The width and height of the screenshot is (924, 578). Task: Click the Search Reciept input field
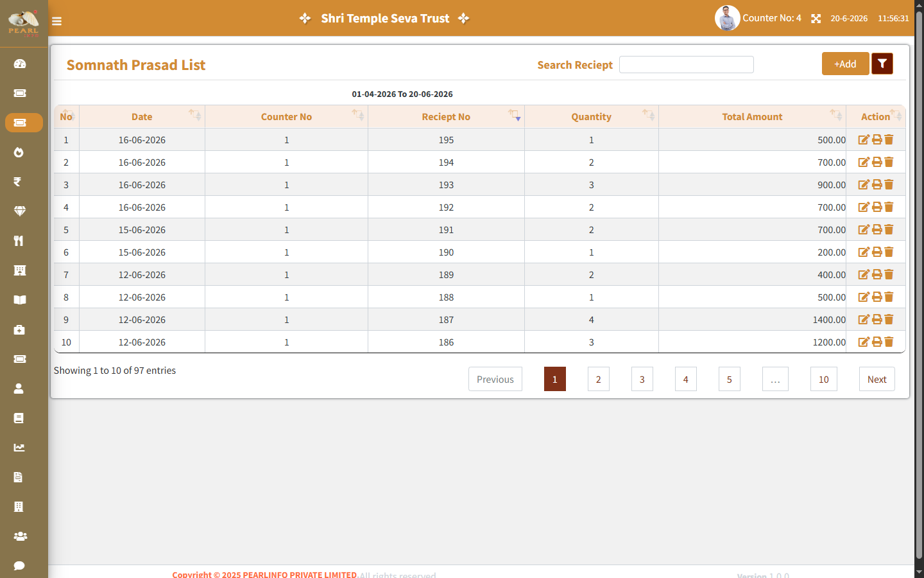(687, 64)
